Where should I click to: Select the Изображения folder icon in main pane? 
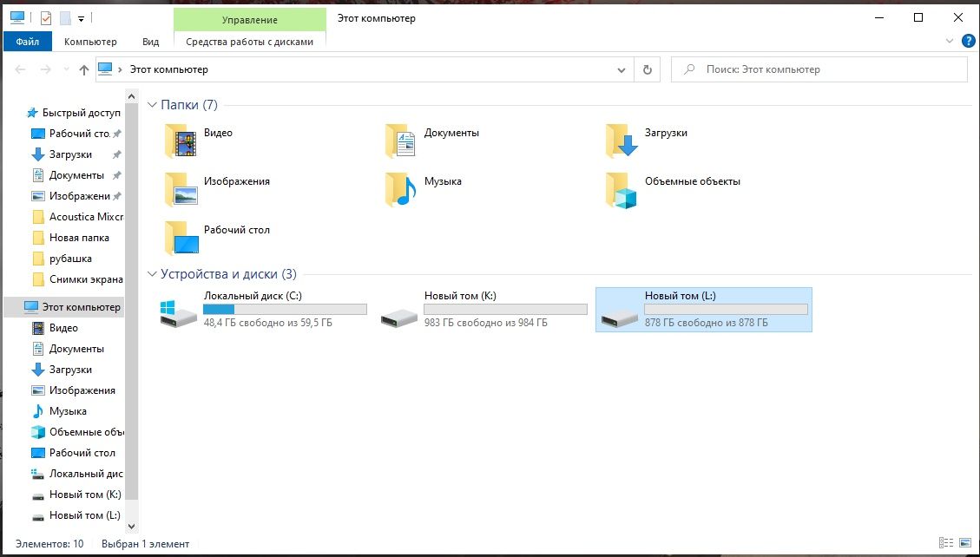click(x=181, y=189)
